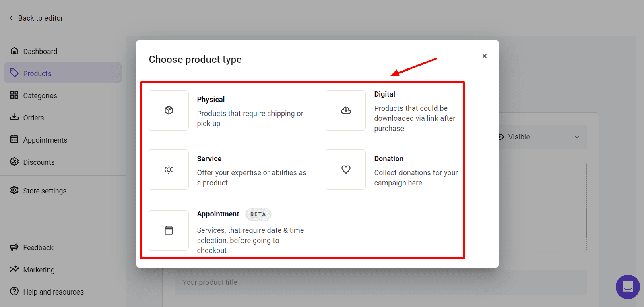The height and width of the screenshot is (307, 644).
Task: Toggle the Visible eye icon
Action: [501, 137]
